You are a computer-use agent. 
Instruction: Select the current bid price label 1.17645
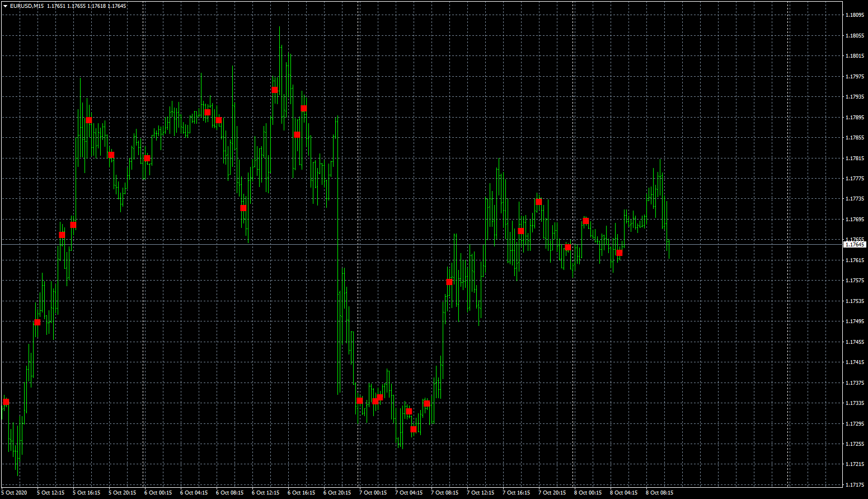[x=855, y=244]
